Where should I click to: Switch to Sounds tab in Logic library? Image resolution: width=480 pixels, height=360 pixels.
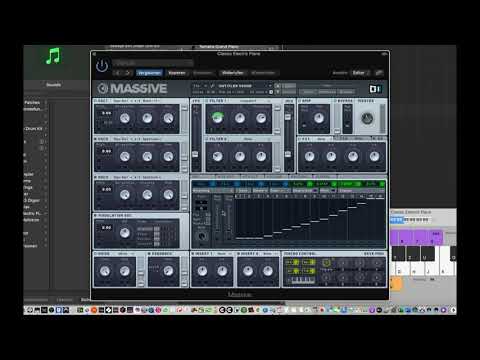(x=53, y=85)
